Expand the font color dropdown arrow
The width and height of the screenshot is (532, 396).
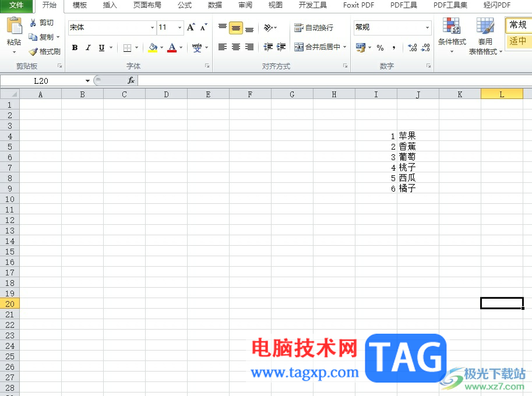coord(181,48)
